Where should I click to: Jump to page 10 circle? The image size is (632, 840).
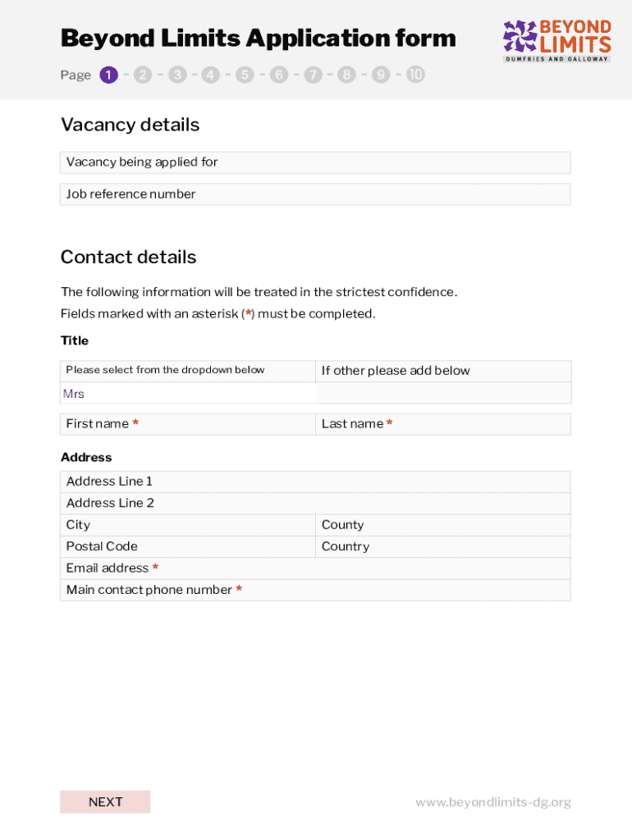click(x=415, y=75)
